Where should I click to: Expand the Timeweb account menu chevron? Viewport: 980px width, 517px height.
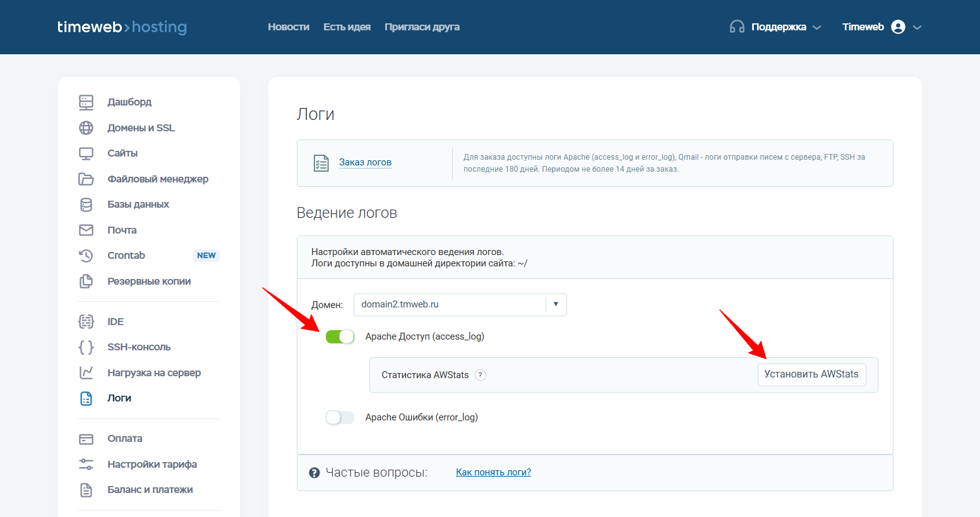click(917, 27)
